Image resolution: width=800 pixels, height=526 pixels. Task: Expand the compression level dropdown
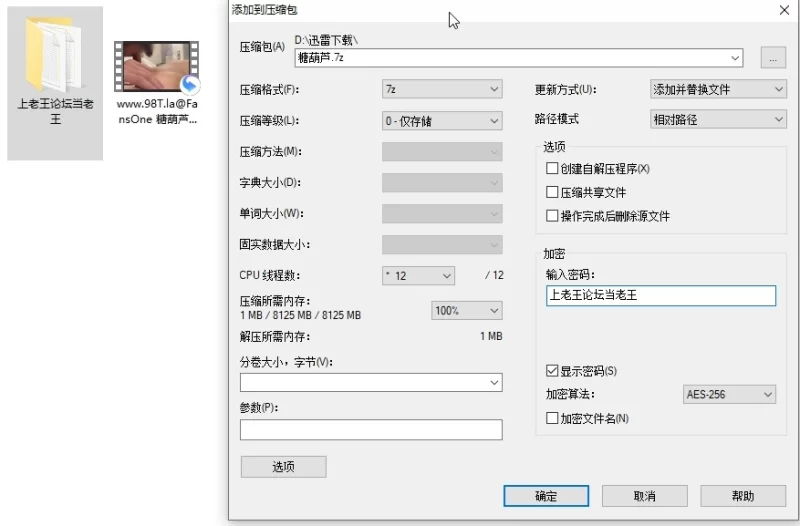pyautogui.click(x=442, y=121)
